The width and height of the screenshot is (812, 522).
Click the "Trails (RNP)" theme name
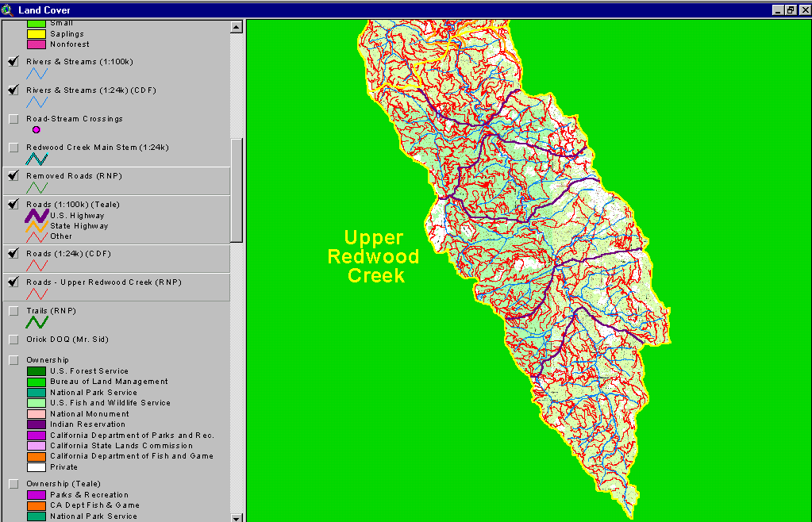(52, 311)
